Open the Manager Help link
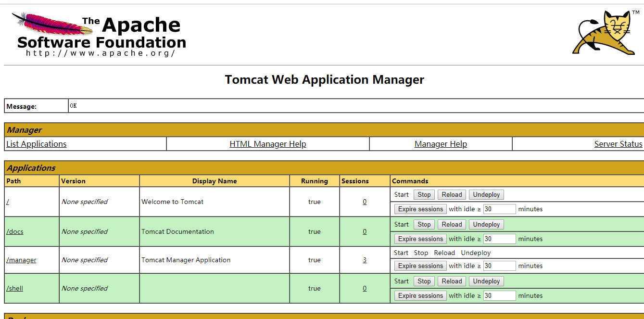This screenshot has height=319, width=644. [441, 144]
